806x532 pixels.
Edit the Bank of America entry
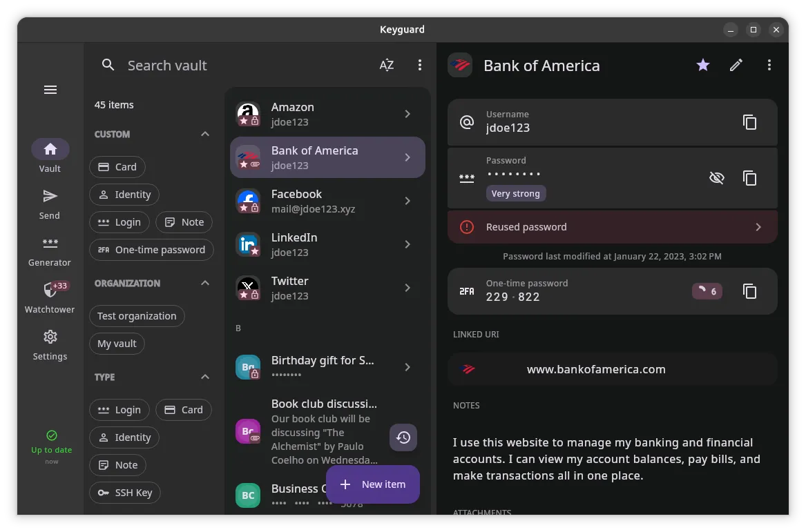[736, 66]
